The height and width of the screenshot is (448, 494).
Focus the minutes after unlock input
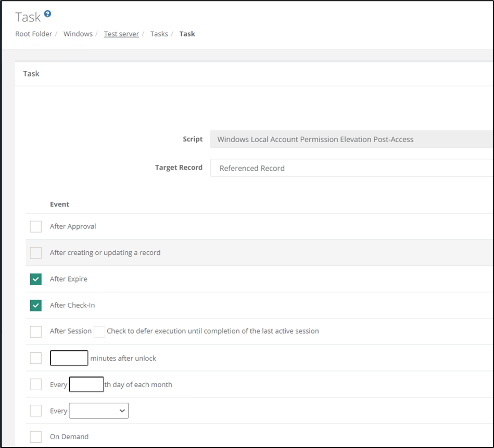click(x=69, y=358)
